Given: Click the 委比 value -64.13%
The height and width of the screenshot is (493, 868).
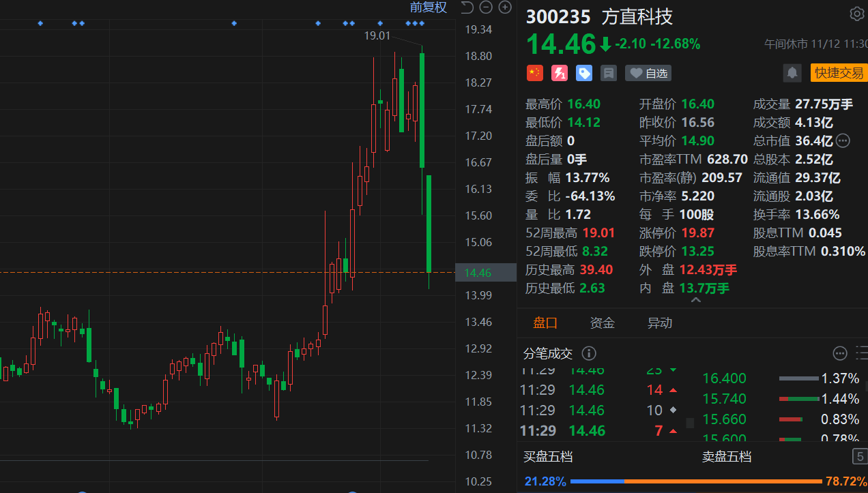Looking at the screenshot, I should pos(590,196).
